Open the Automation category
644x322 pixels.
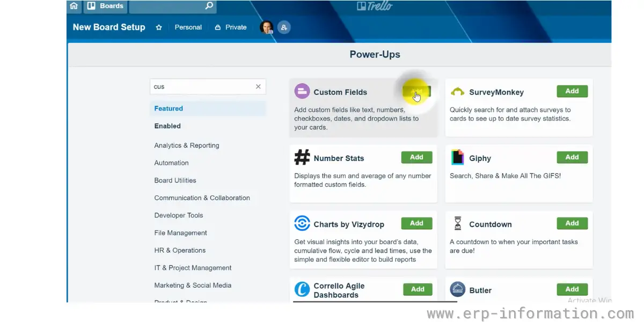pos(171,163)
